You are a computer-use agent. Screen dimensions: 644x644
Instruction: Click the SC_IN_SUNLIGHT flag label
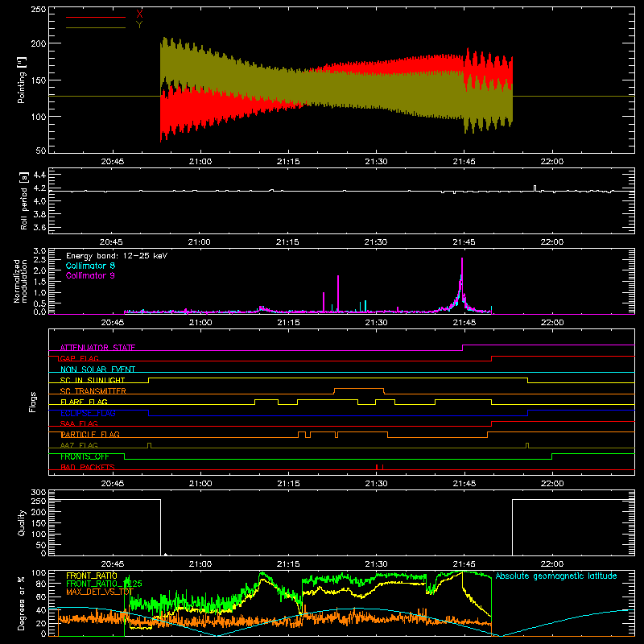(93, 380)
